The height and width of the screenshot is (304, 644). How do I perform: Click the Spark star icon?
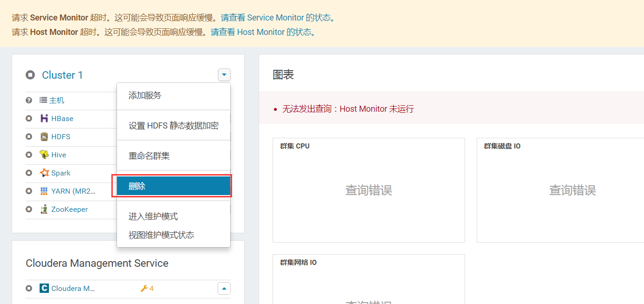click(x=44, y=173)
